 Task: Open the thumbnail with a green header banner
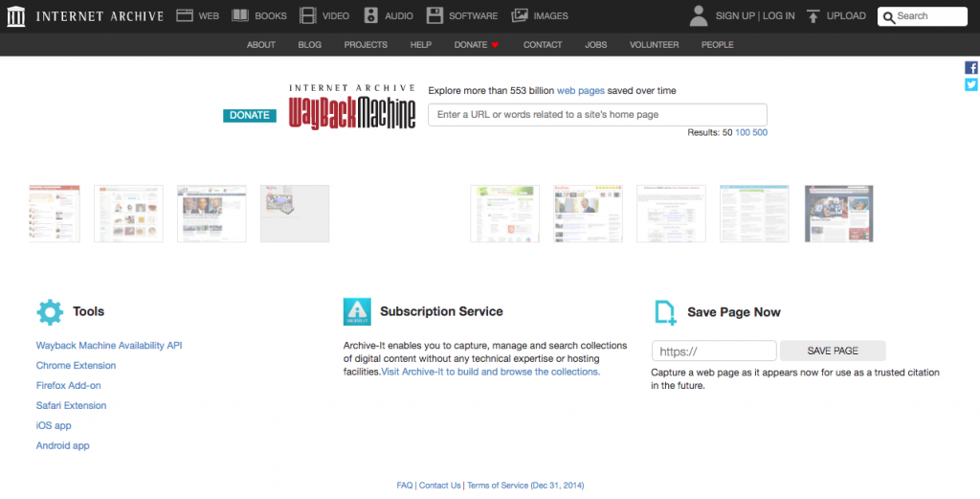point(504,214)
